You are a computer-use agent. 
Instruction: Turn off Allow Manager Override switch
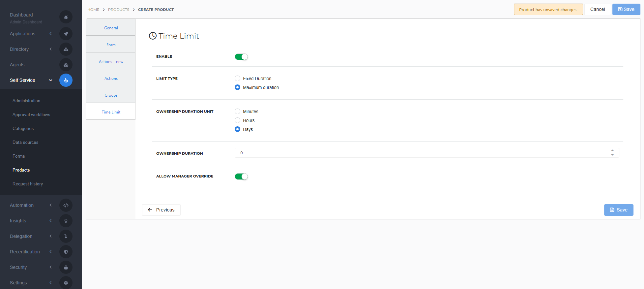click(x=241, y=177)
